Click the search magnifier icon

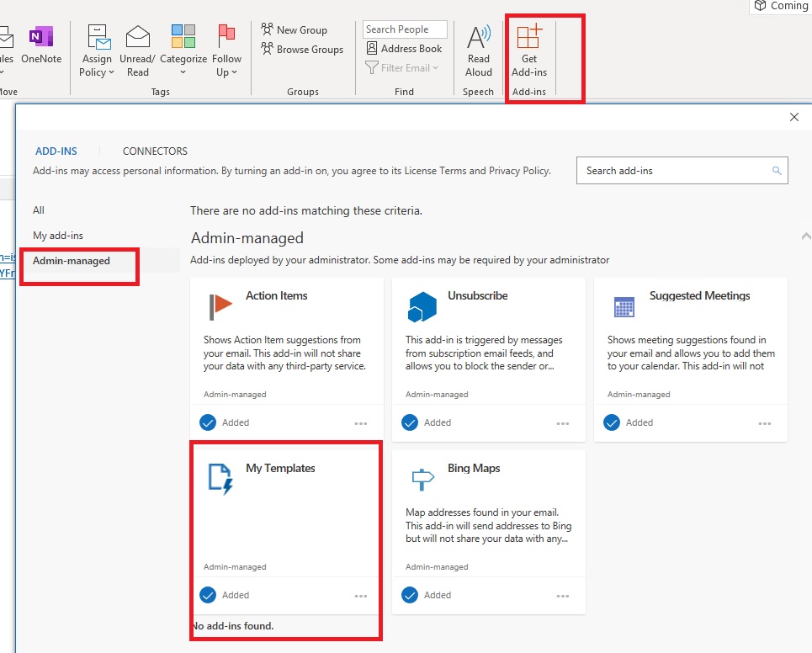(777, 170)
